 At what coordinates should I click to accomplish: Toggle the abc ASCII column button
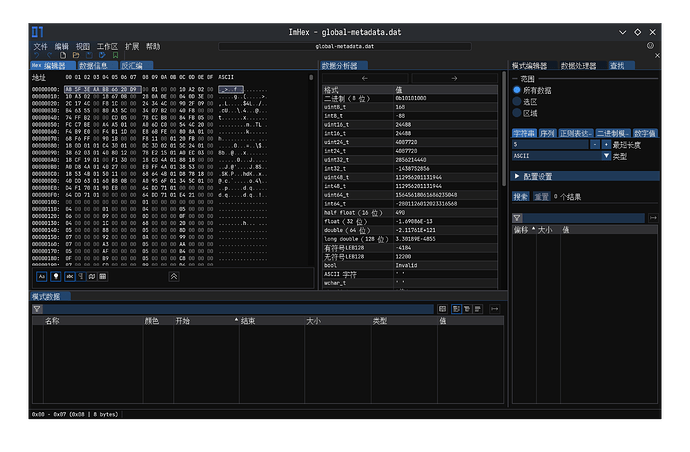(70, 276)
